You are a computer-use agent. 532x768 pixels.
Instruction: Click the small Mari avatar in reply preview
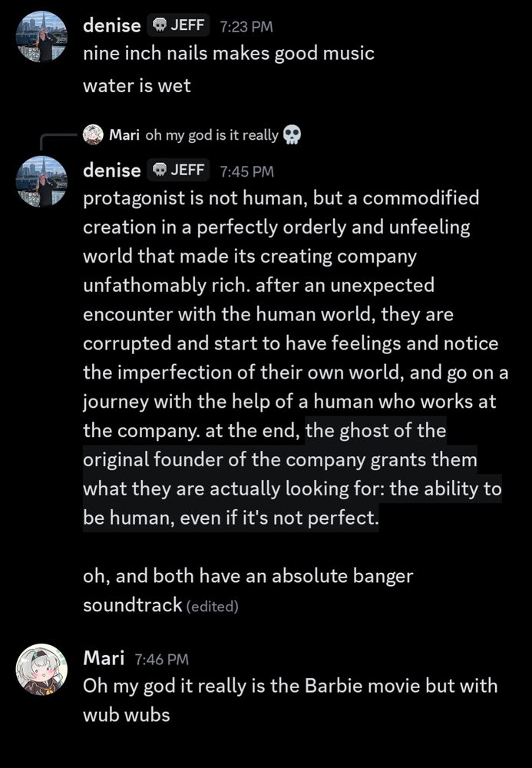(x=93, y=135)
